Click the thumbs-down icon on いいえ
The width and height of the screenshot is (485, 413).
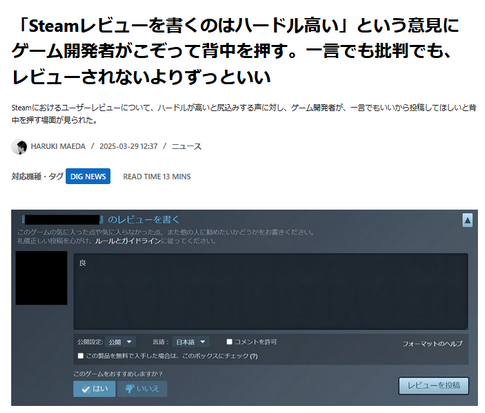point(129,389)
